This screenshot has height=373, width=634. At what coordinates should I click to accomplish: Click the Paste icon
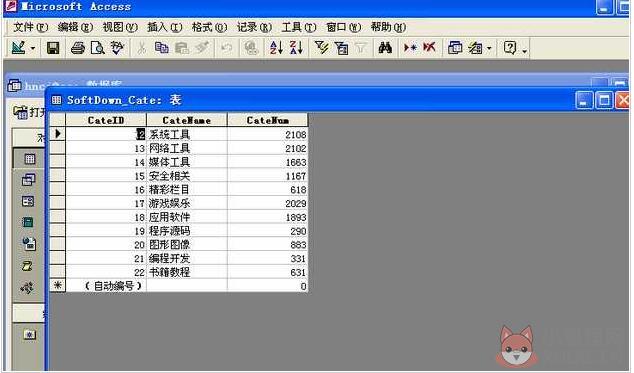[182, 48]
